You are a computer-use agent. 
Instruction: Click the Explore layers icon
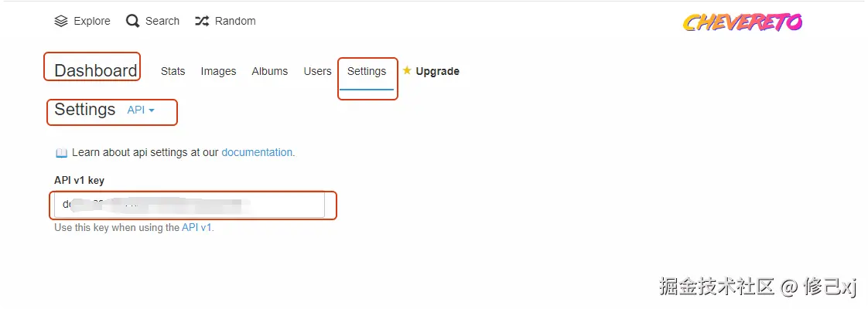click(61, 21)
